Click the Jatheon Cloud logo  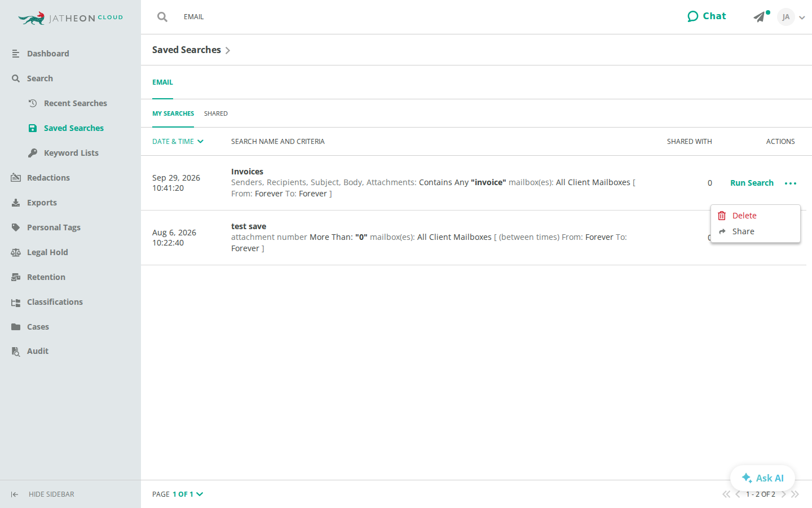coord(70,18)
